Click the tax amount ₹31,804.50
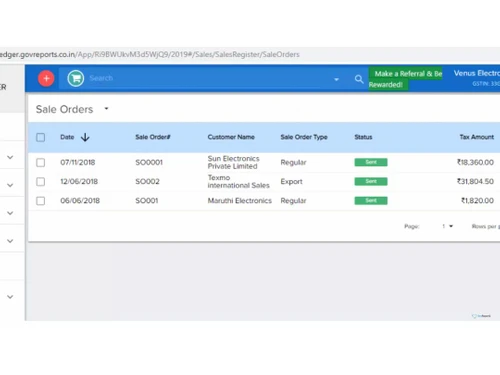The width and height of the screenshot is (500, 375). [475, 181]
